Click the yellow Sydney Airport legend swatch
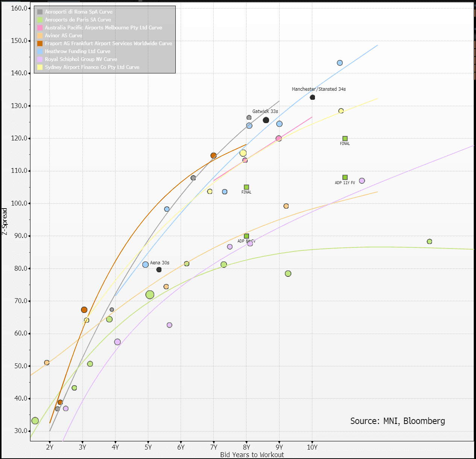 (40, 67)
